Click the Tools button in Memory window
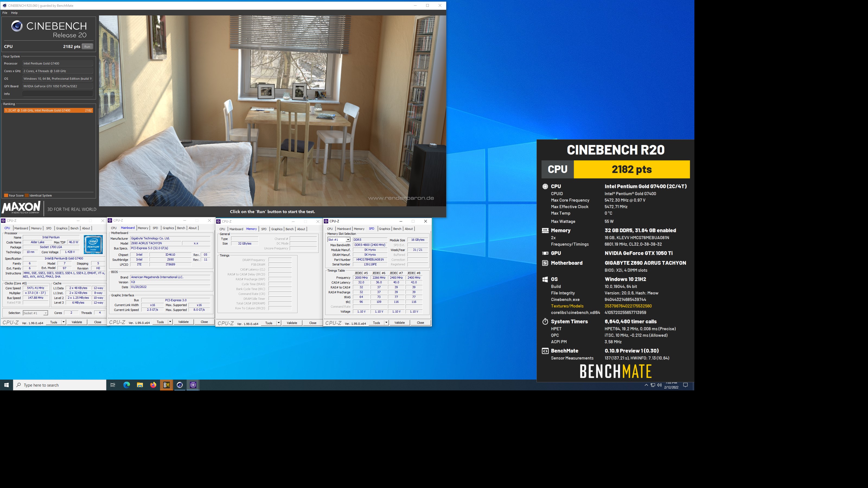This screenshot has width=868, height=488. (269, 323)
